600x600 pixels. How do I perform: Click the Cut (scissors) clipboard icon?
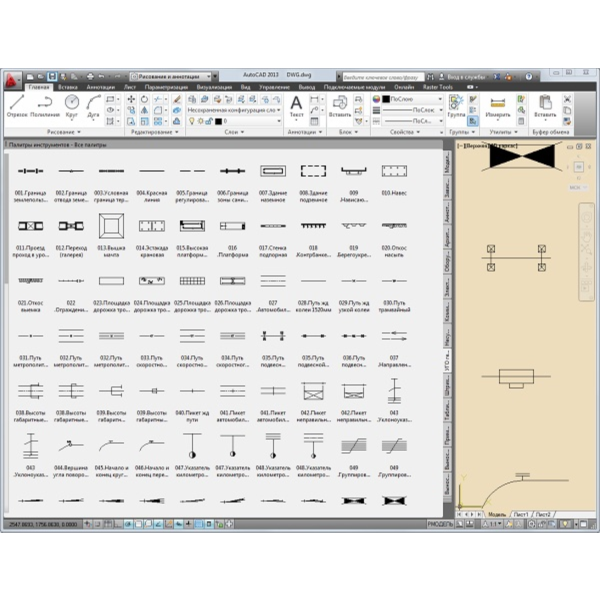pos(567,99)
